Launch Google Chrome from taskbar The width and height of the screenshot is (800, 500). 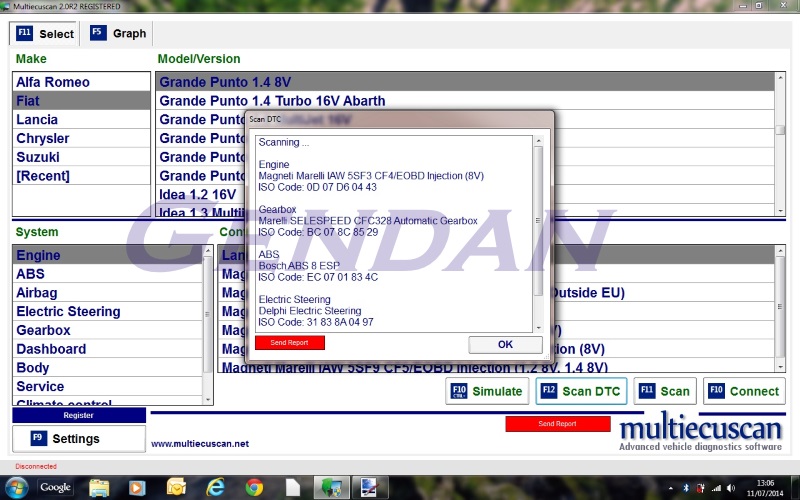point(254,488)
